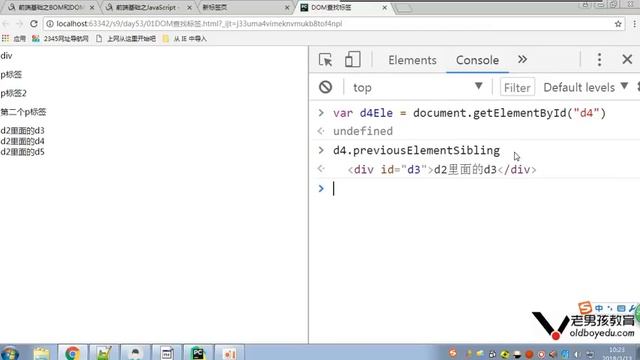Click the 'd2里面的d4' text on the page
This screenshot has height=360, width=640.
tap(22, 141)
